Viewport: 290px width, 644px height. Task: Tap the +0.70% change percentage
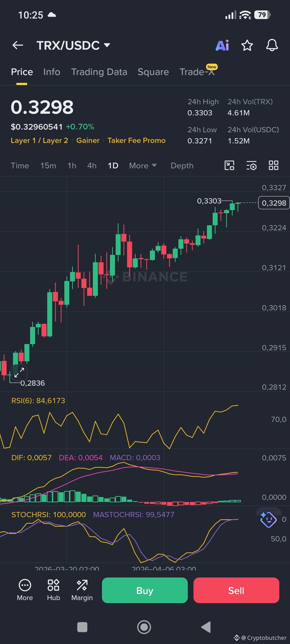point(80,127)
